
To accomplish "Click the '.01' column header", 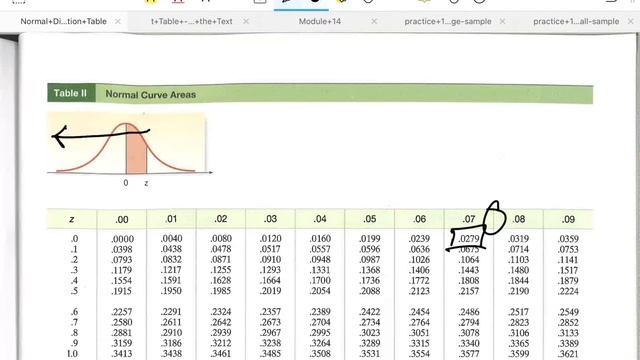I will click(171, 219).
